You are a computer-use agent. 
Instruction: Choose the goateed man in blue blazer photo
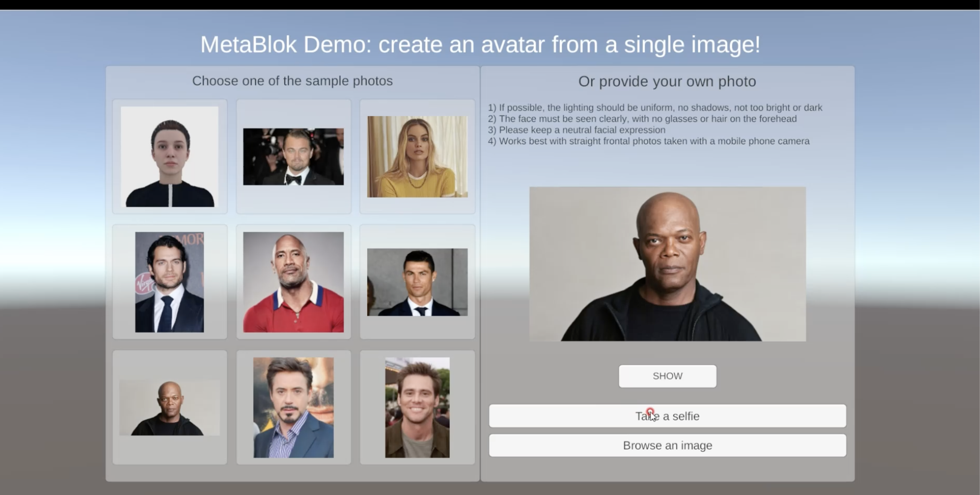(293, 408)
